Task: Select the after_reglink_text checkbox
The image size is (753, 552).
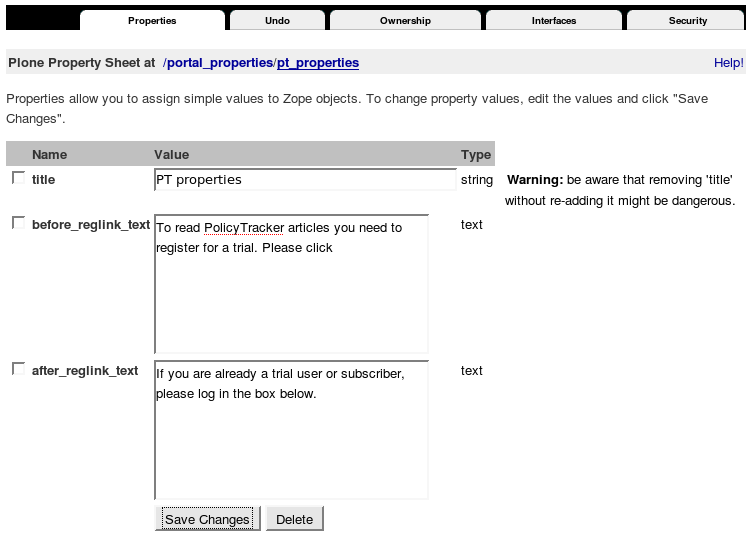Action: click(x=18, y=369)
